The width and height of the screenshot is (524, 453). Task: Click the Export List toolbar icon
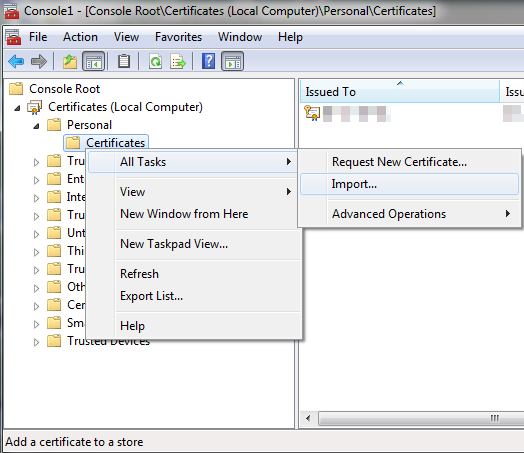tap(178, 61)
